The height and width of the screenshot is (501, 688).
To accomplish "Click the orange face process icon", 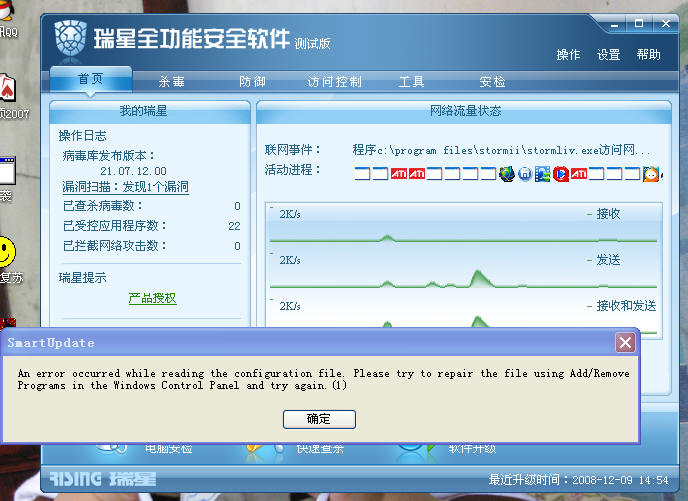I will pos(651,174).
